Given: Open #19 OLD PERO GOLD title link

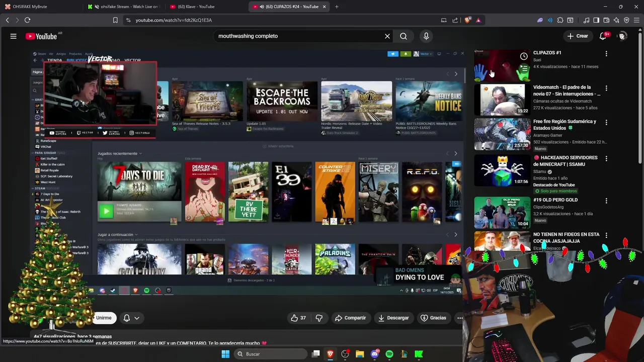Looking at the screenshot, I should pyautogui.click(x=555, y=200).
